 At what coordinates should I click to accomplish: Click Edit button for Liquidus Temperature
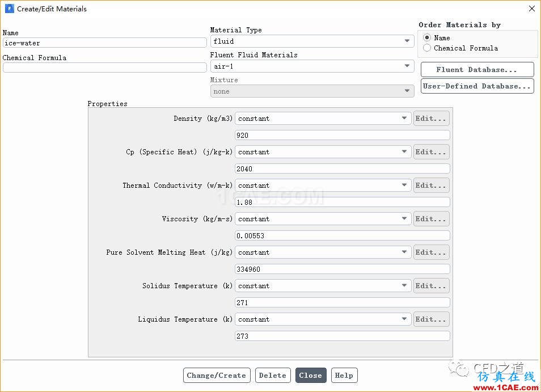(x=432, y=319)
